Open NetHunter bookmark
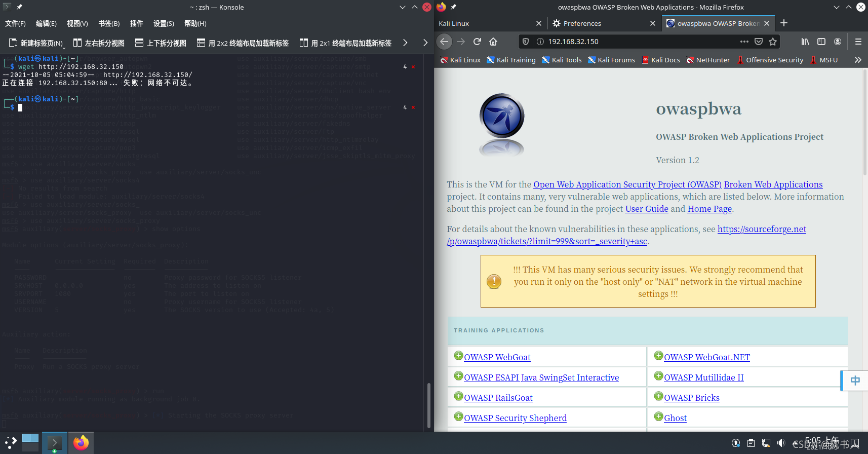This screenshot has width=868, height=454. click(x=708, y=60)
